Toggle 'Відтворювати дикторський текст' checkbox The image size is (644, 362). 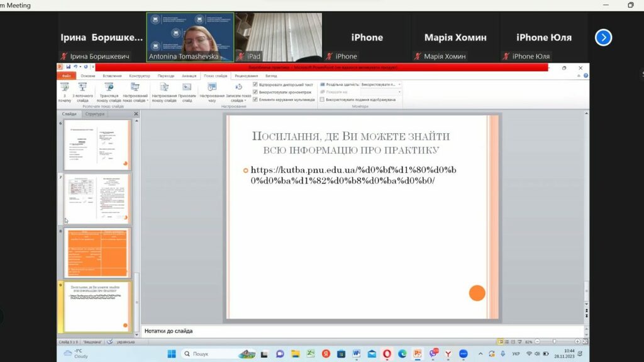point(255,84)
